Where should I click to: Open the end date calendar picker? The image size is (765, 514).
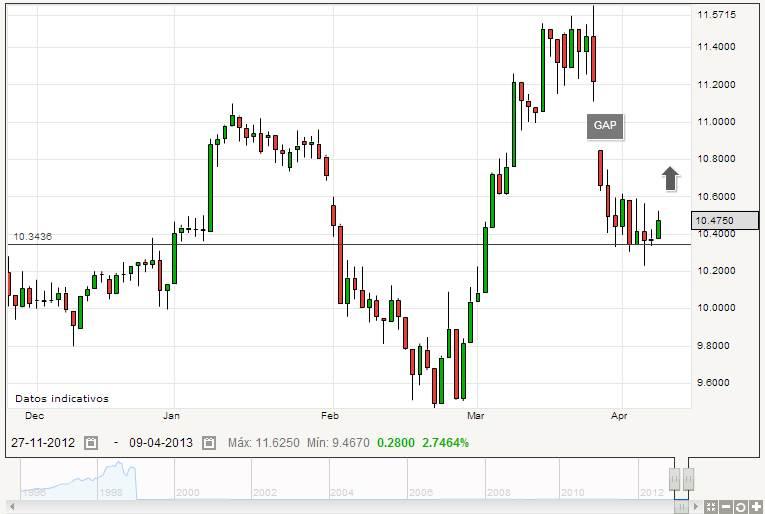(x=209, y=442)
